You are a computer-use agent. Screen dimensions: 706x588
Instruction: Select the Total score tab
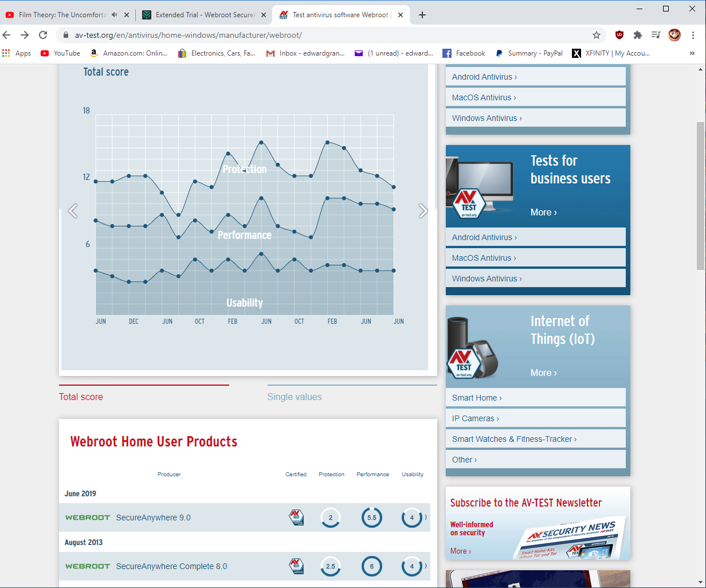(81, 397)
